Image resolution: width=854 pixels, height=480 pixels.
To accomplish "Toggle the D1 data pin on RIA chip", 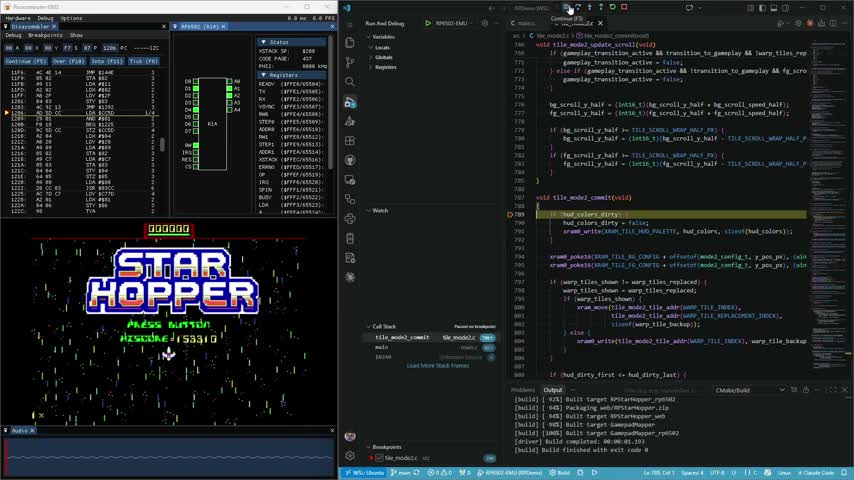I will [x=196, y=88].
